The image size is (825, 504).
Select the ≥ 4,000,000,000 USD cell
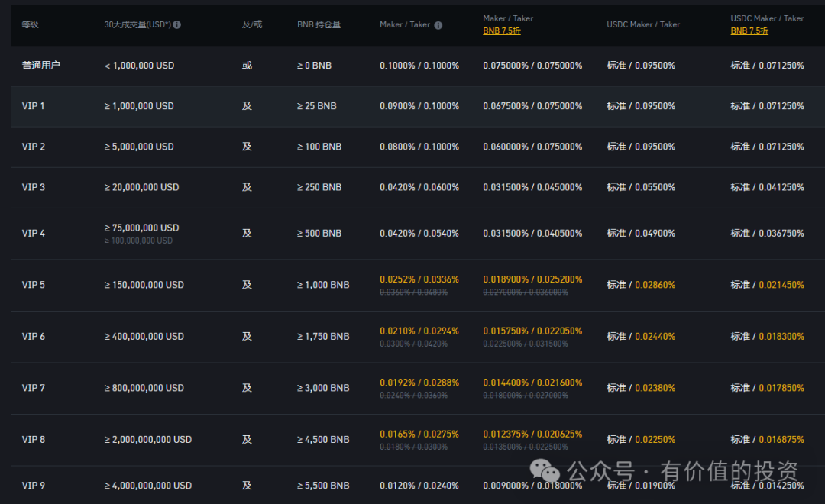point(148,486)
